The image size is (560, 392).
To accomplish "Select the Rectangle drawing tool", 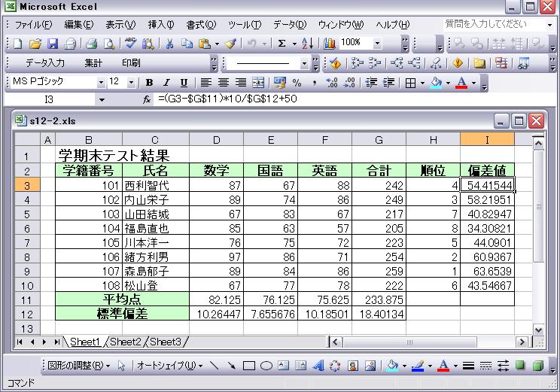I will click(249, 366).
